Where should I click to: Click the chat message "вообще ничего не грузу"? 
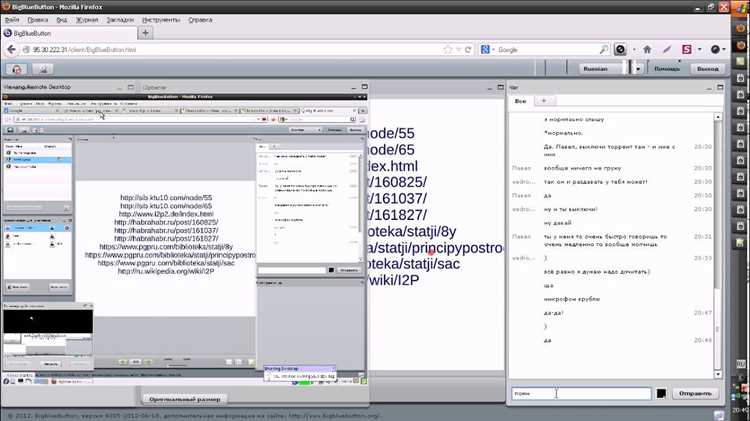tap(582, 168)
